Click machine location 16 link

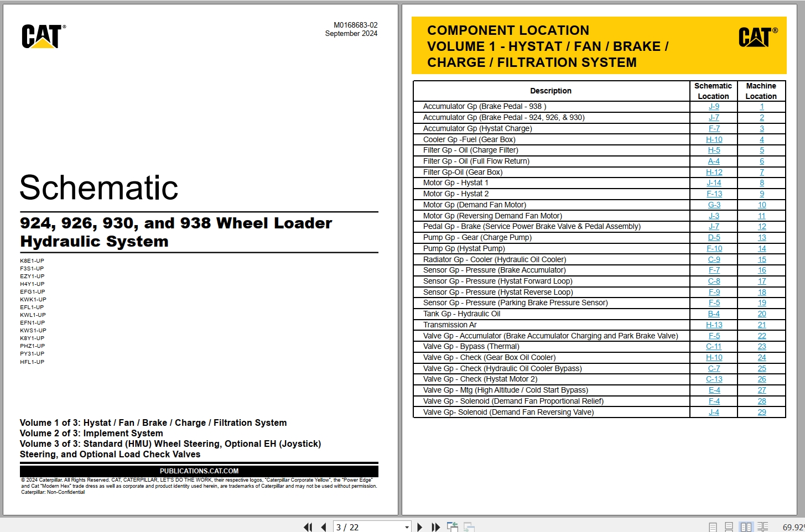tap(762, 270)
